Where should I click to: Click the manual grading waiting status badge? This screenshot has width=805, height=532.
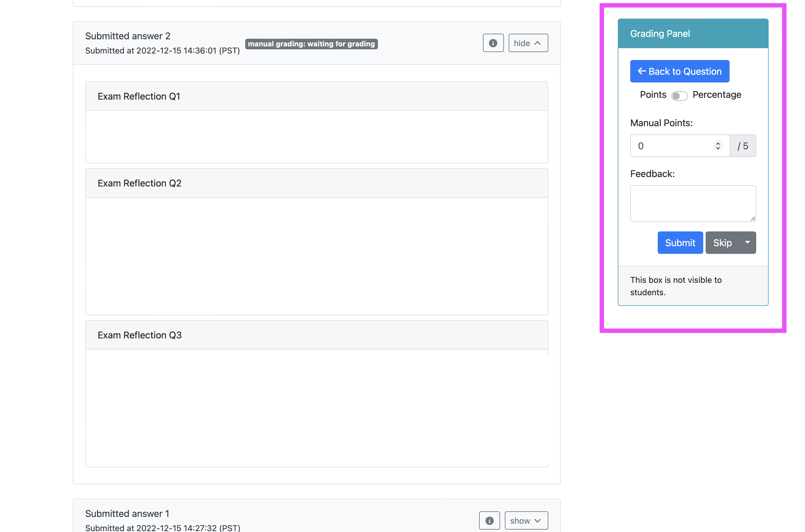point(311,44)
